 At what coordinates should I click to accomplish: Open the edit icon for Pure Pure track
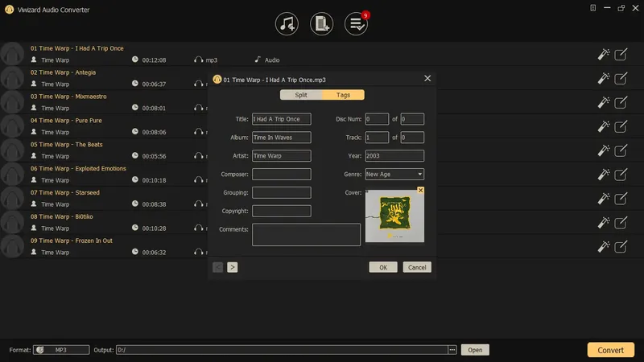[x=621, y=126]
